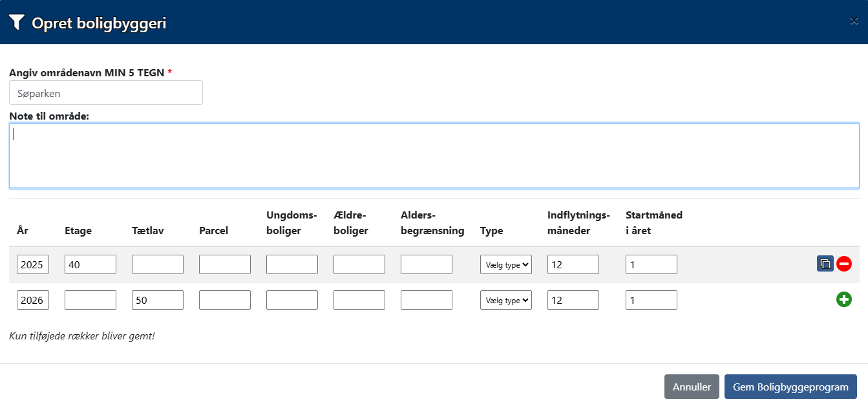Click the Opret boligbyggeri title text
868x406 pixels.
99,23
